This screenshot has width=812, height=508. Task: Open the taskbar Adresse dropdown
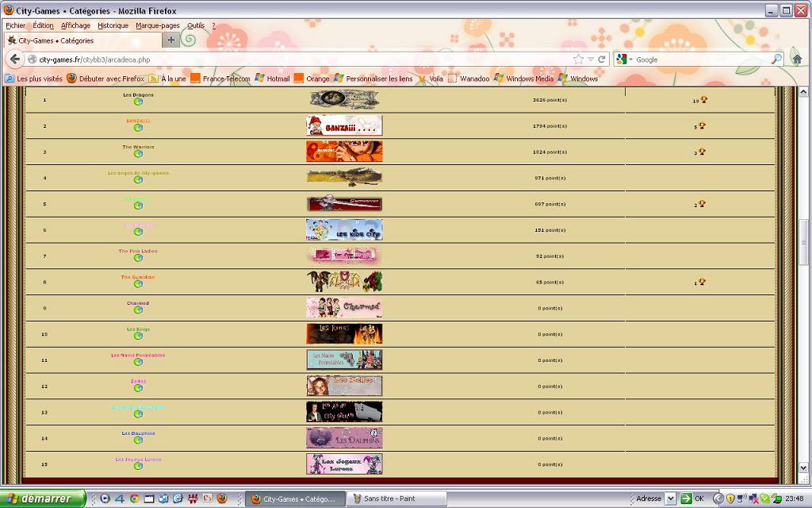tap(670, 498)
